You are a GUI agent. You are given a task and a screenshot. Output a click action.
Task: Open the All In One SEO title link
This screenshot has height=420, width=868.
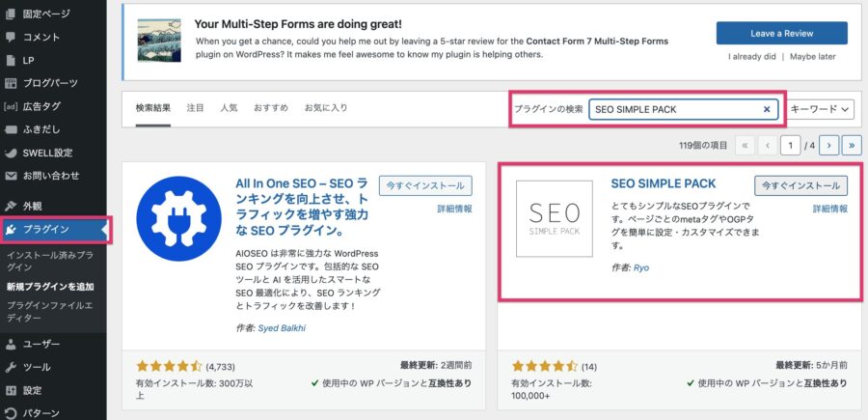(302, 206)
